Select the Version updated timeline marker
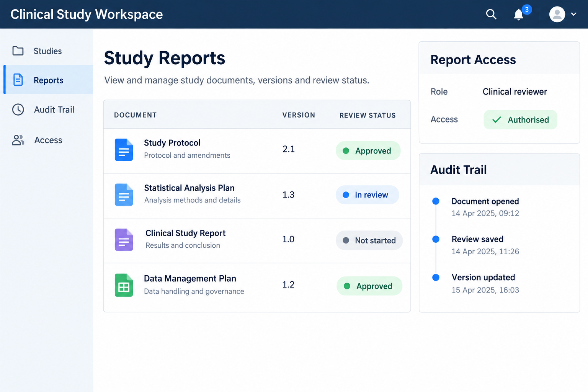Screen dimensions: 588x392 click(x=436, y=278)
